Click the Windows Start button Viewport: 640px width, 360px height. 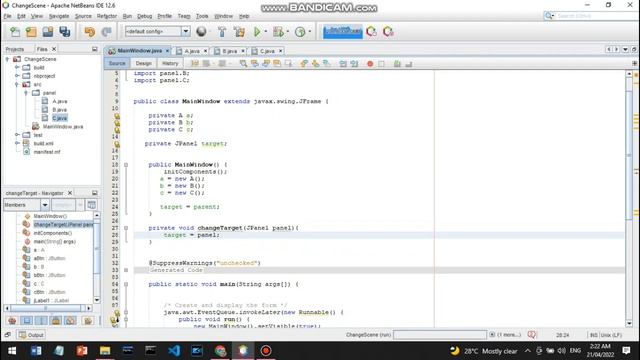12,351
